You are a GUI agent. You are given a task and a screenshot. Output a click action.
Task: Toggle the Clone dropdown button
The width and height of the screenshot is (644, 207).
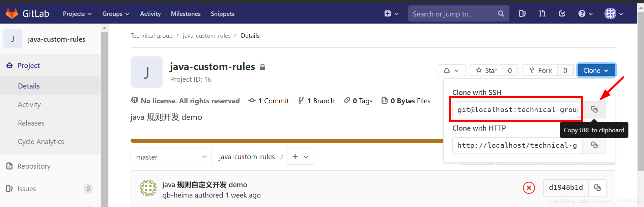[x=596, y=70]
